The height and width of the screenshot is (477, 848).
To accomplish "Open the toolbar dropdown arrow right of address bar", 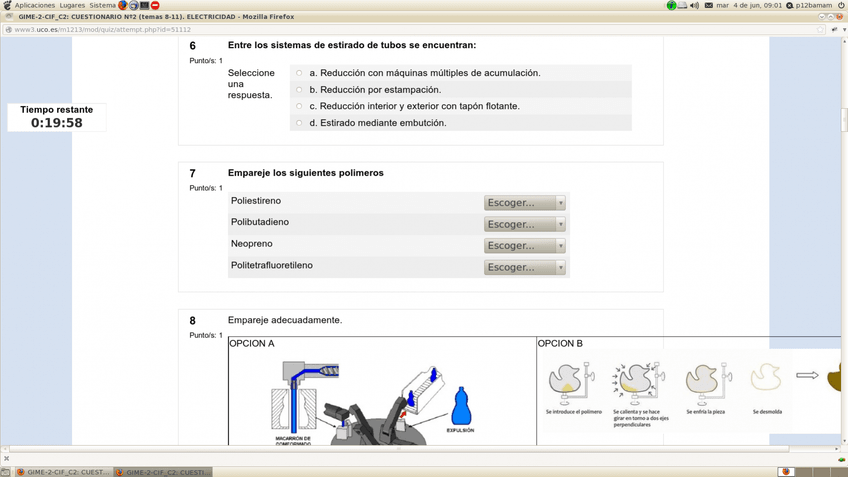I will coord(844,30).
